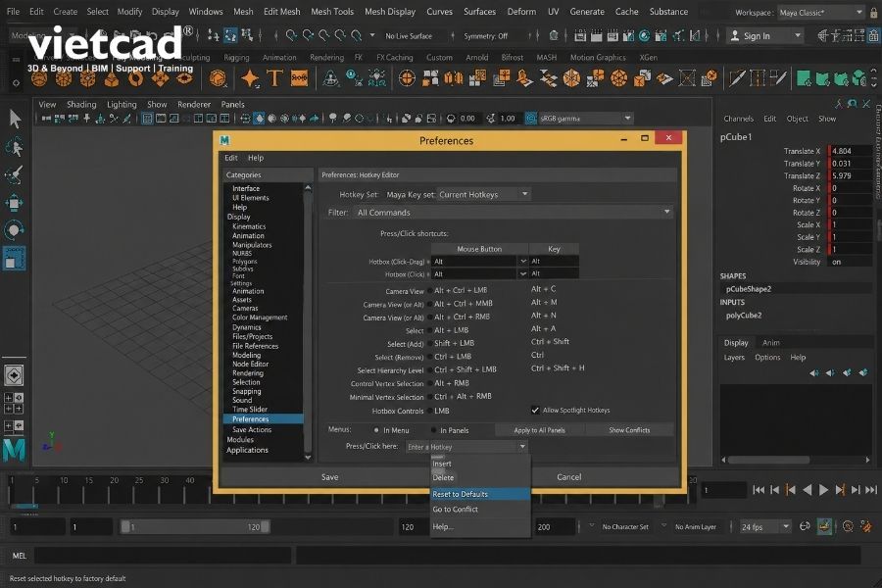Viewport: 882px width, 588px height.
Task: Click the layer panel horizontal scrollbar
Action: [x=768, y=460]
